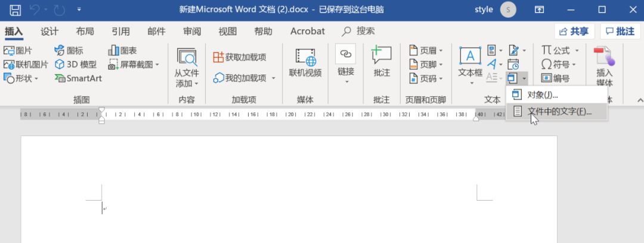Click the 编号 numbering icon

pyautogui.click(x=555, y=78)
